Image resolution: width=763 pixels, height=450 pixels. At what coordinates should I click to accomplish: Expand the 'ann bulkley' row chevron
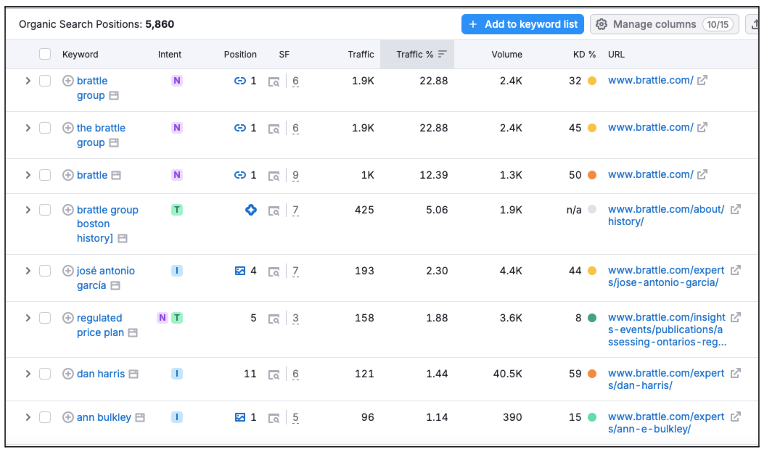coord(28,417)
